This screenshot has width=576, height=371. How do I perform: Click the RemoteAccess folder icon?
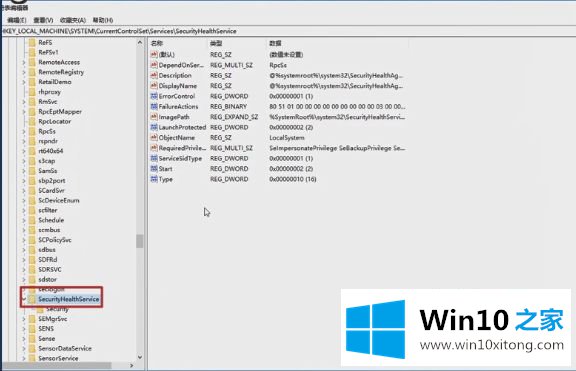pos(32,62)
